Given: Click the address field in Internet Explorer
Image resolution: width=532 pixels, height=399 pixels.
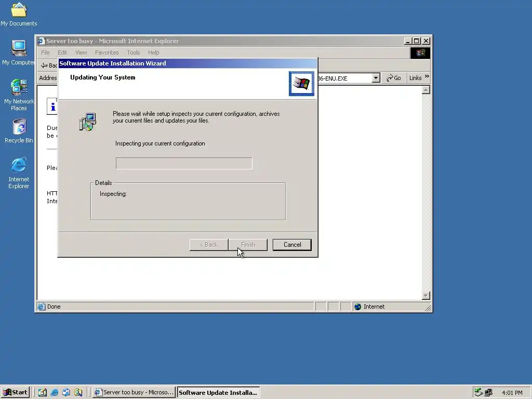Looking at the screenshot, I should point(344,78).
